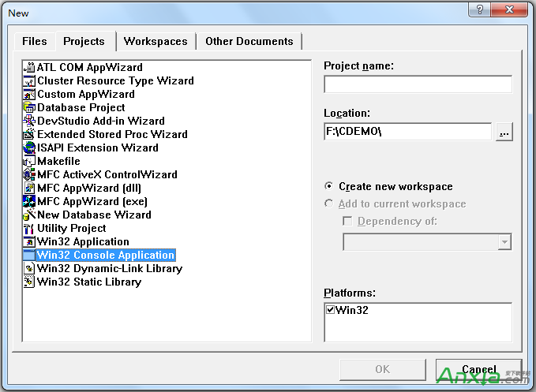536x392 pixels.
Task: Click the help question mark button
Action: click(x=479, y=9)
